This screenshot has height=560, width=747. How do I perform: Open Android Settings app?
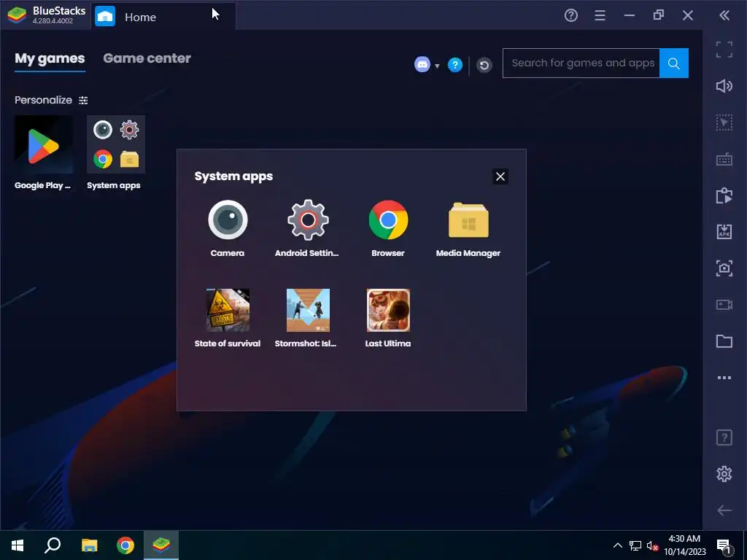pyautogui.click(x=308, y=220)
